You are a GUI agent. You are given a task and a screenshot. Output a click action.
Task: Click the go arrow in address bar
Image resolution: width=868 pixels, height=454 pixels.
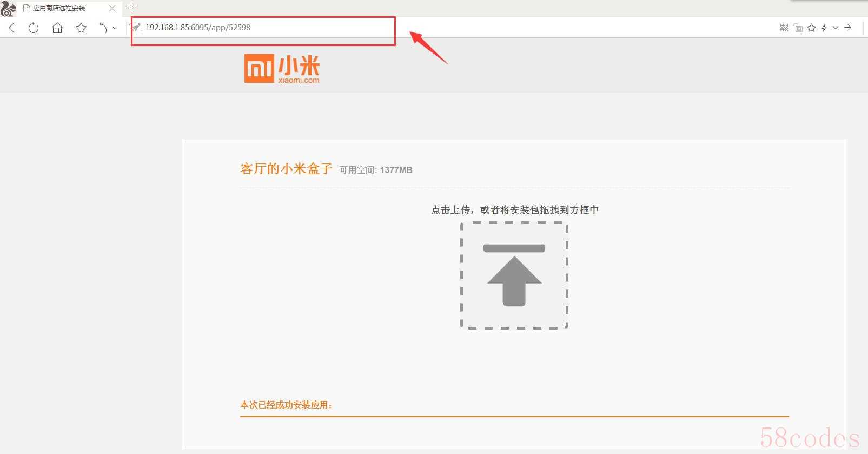point(848,28)
